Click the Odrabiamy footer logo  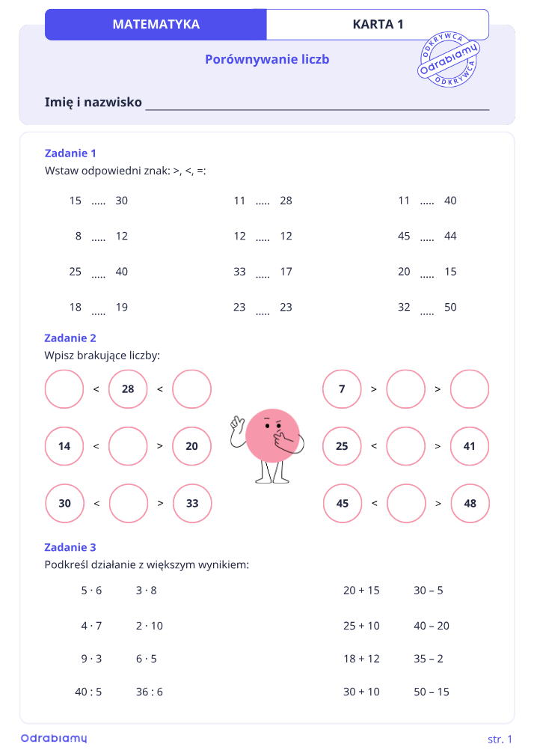pos(54,738)
